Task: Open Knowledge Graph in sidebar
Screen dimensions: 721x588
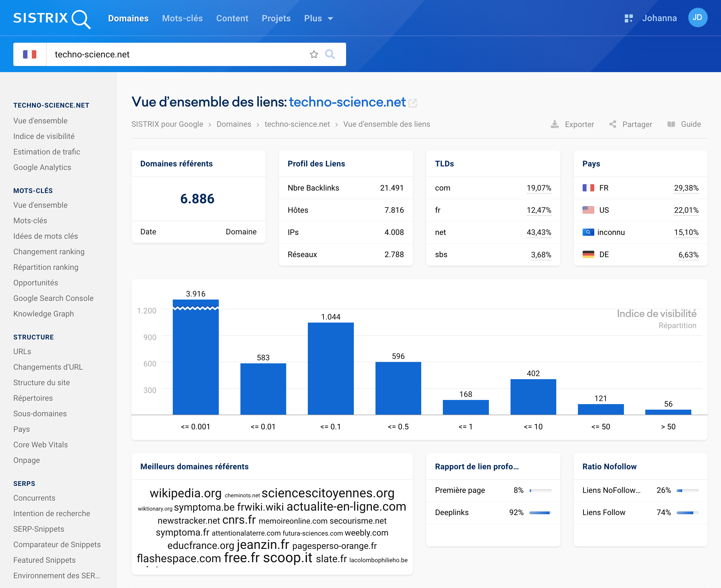Action: coord(44,314)
